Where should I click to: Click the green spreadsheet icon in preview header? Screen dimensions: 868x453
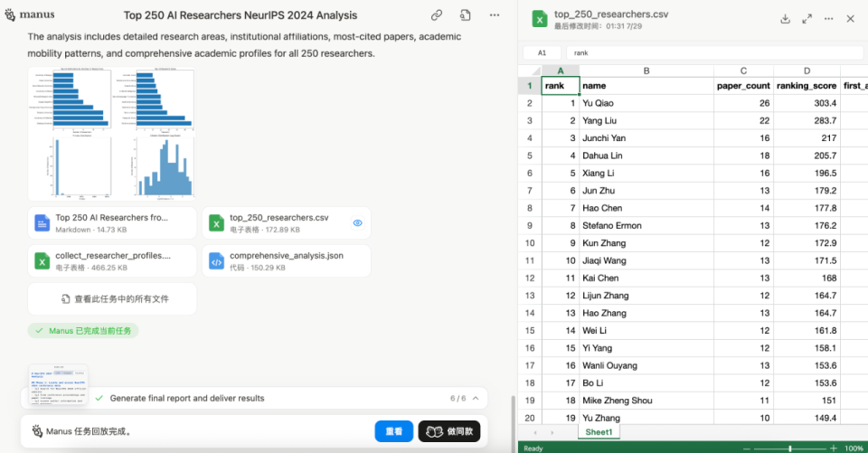[x=539, y=19]
